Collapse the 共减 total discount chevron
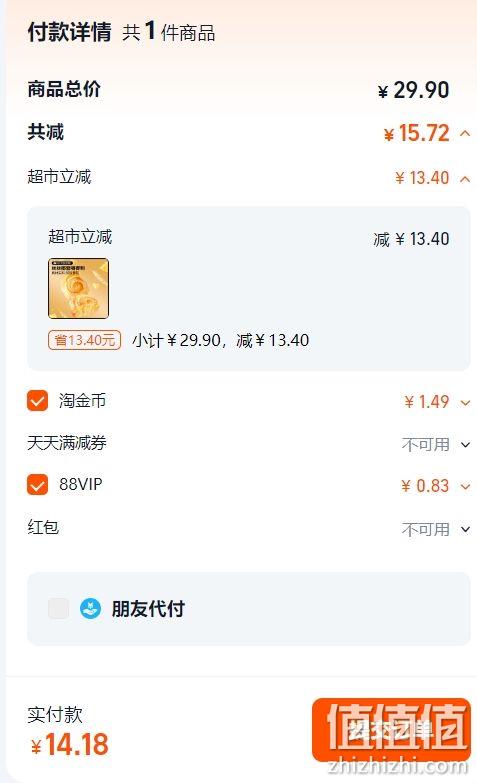Image resolution: width=477 pixels, height=783 pixels. [465, 133]
